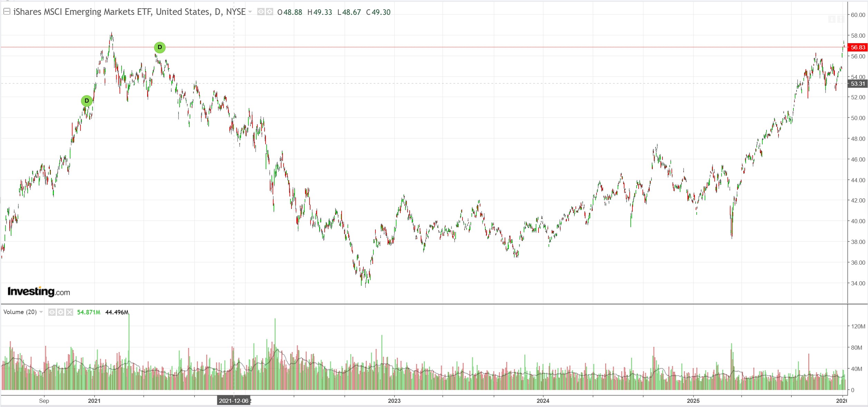Collapse the main chart legend box
The height and width of the screenshot is (407, 868).
(7, 11)
